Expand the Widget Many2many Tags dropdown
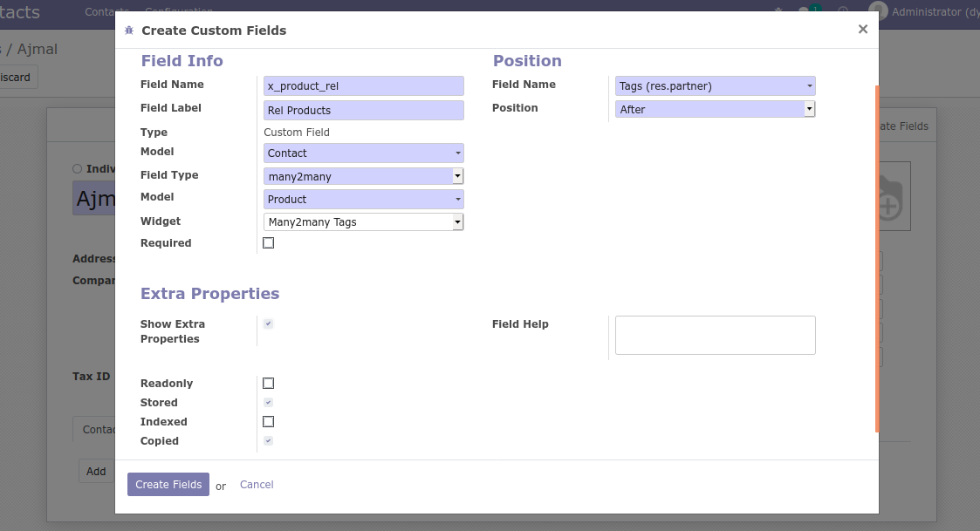980x531 pixels. [363, 222]
